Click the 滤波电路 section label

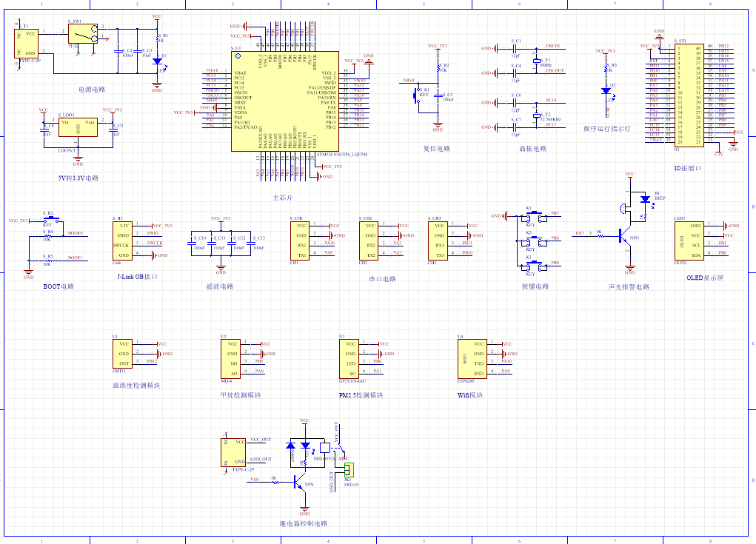click(x=220, y=286)
